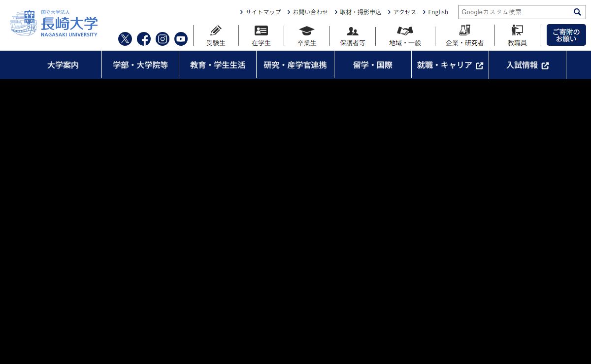Click the 卒業生 graduation cap icon
This screenshot has width=591, height=364.
(x=307, y=31)
